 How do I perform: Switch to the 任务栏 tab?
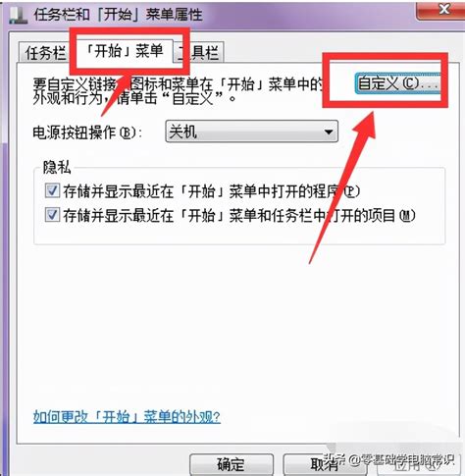tap(45, 52)
